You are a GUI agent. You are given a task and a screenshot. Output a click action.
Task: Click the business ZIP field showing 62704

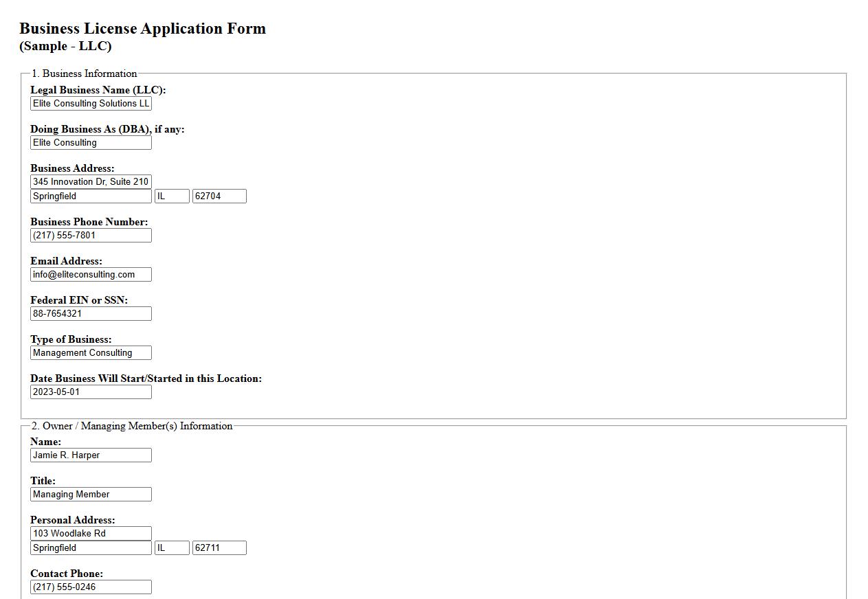[219, 196]
